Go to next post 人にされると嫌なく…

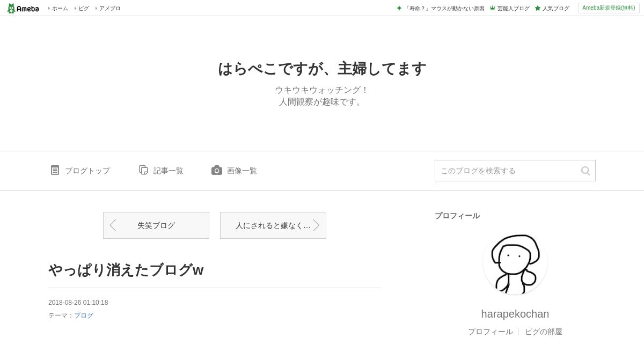point(273,225)
